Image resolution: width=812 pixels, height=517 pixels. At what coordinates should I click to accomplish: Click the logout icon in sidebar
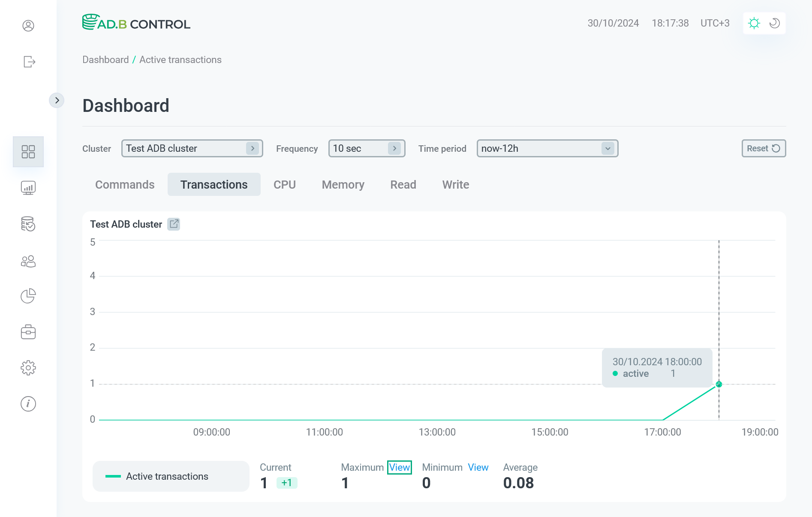(29, 62)
